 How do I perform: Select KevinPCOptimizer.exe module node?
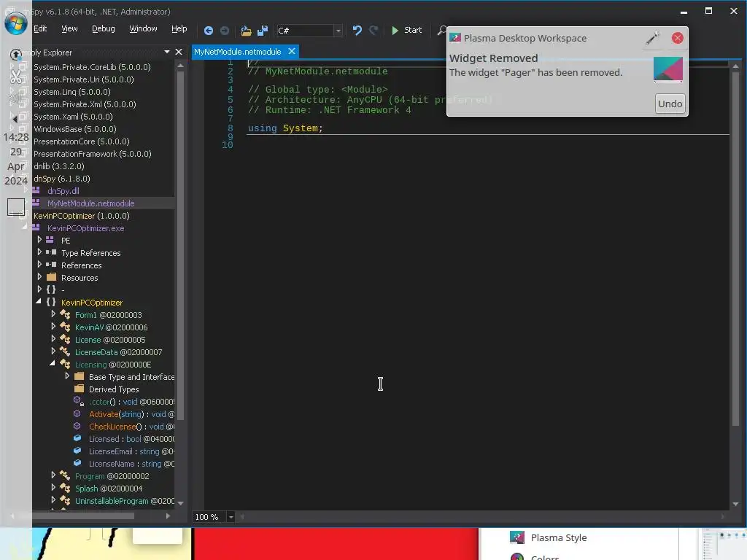click(x=86, y=228)
